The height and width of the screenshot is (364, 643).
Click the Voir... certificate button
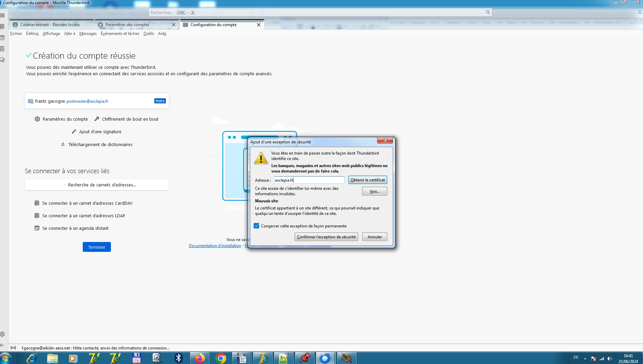pos(374,191)
